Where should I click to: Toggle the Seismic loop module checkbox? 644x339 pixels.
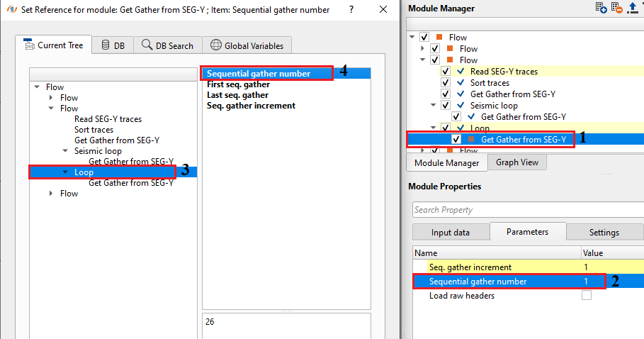coord(446,105)
